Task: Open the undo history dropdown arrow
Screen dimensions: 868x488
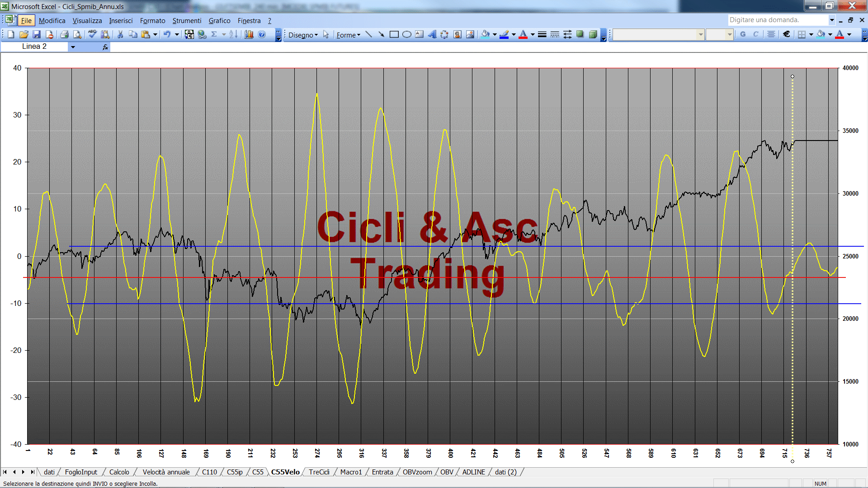Action: pos(177,34)
